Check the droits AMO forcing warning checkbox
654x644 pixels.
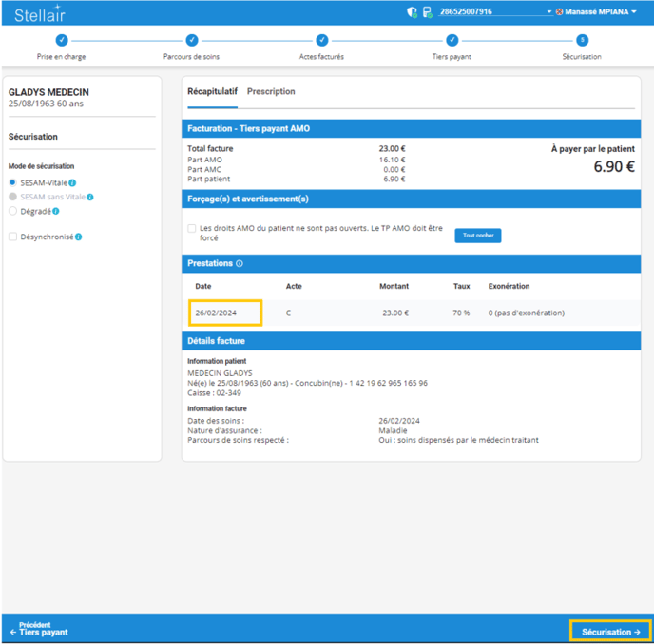pos(191,228)
